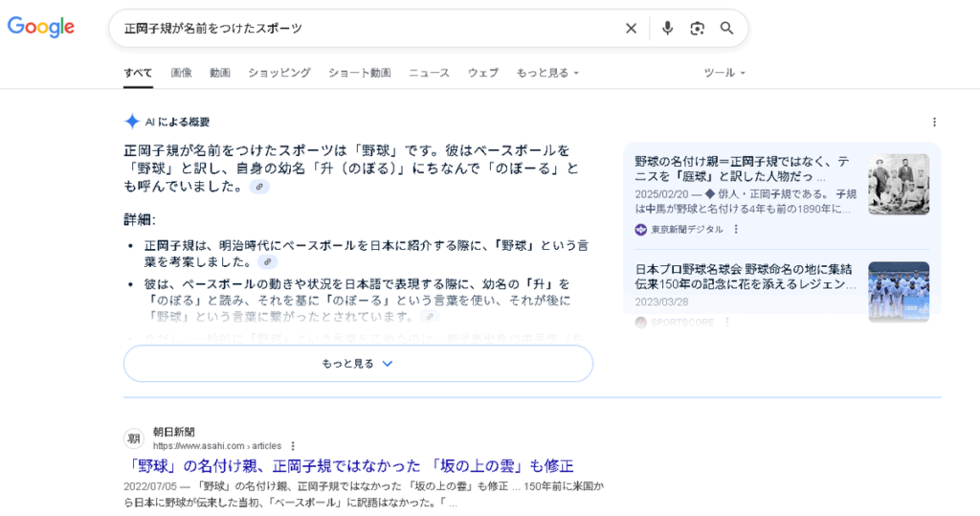980x516 pixels.
Task: Expand AI overview with もっと見る button
Action: click(358, 364)
